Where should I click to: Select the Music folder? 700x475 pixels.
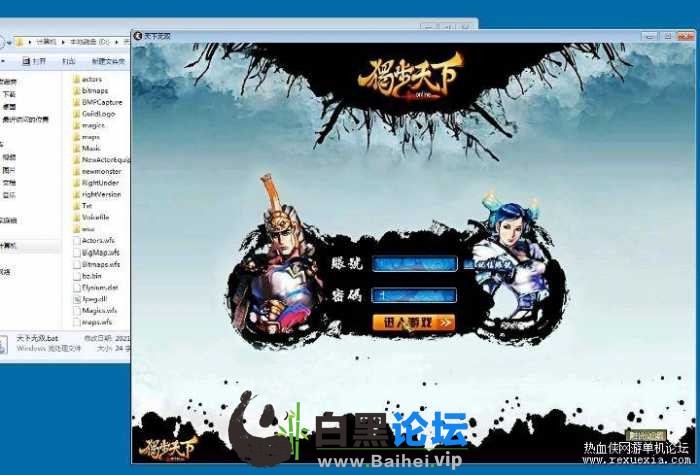[91, 148]
